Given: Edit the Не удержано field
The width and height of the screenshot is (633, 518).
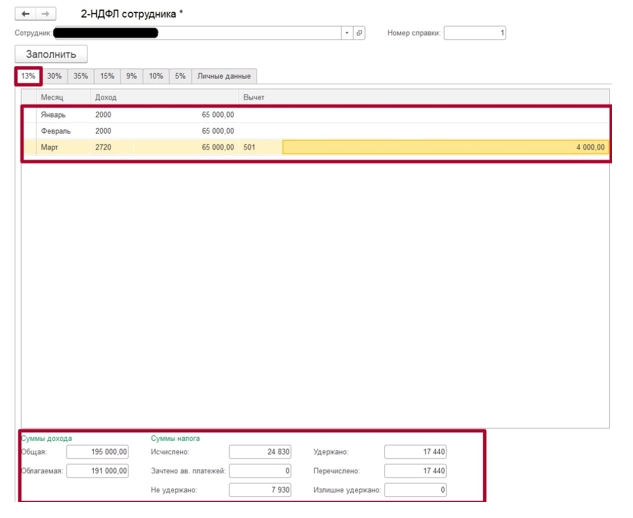Looking at the screenshot, I should pos(260,490).
